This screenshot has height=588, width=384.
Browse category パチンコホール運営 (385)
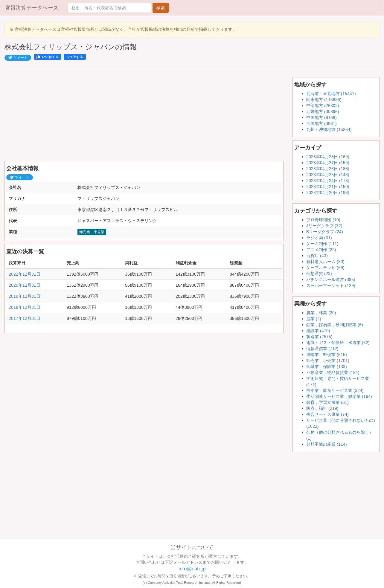tap(330, 280)
